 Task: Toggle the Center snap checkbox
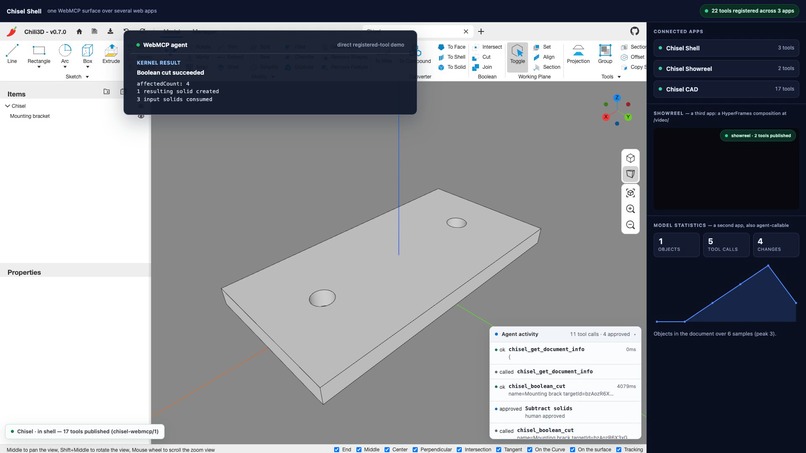[387, 449]
